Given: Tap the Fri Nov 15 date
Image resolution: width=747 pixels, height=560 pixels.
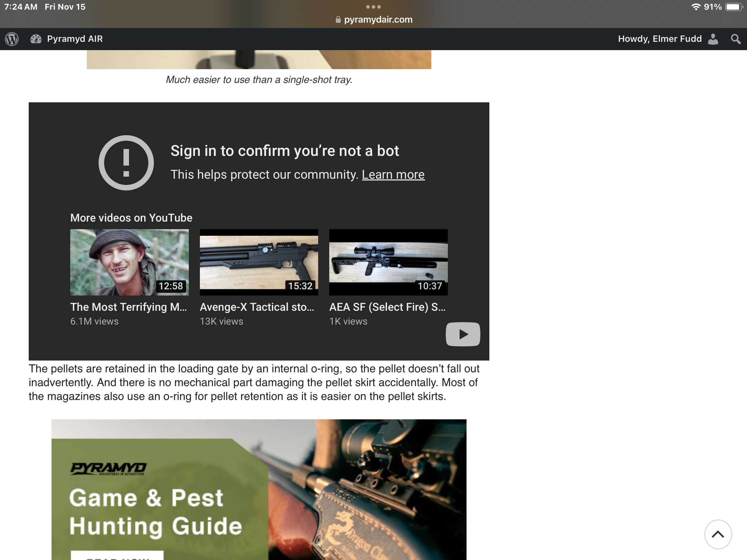Looking at the screenshot, I should pos(65,7).
